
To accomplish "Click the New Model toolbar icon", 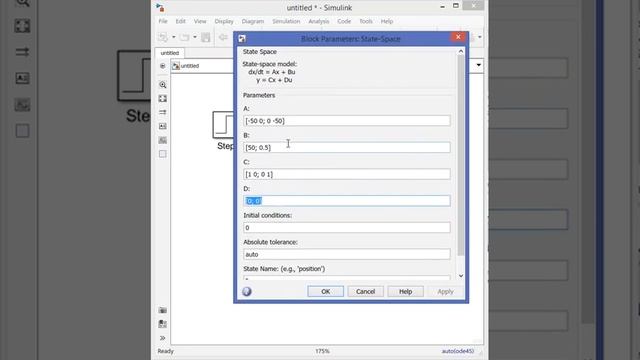I will 163,38.
